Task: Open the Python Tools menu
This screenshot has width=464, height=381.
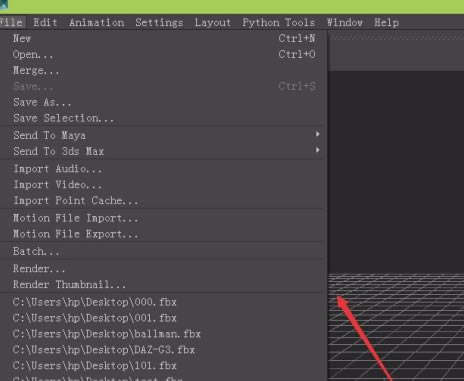Action: [278, 23]
